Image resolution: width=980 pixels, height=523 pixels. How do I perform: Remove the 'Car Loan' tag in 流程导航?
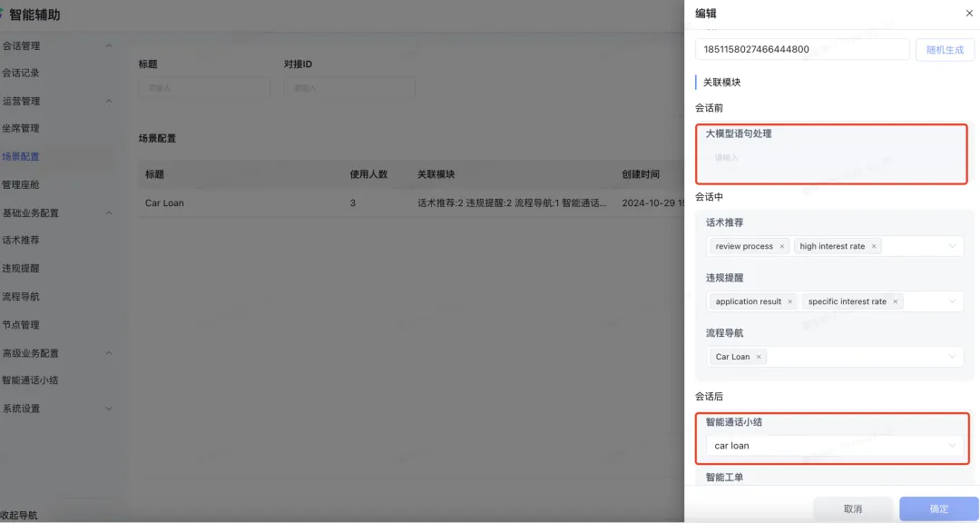pos(759,357)
